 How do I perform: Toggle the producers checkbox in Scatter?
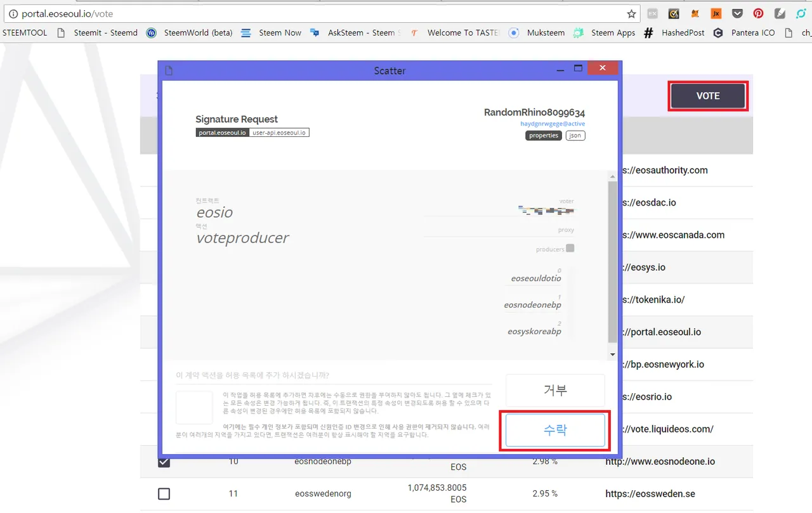tap(570, 248)
